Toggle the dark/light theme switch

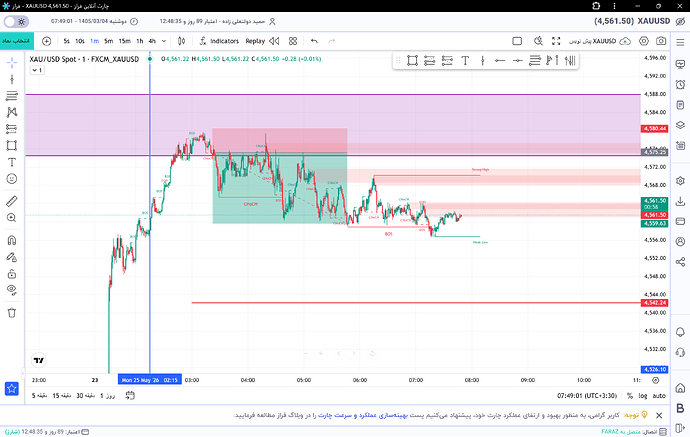[x=16, y=21]
